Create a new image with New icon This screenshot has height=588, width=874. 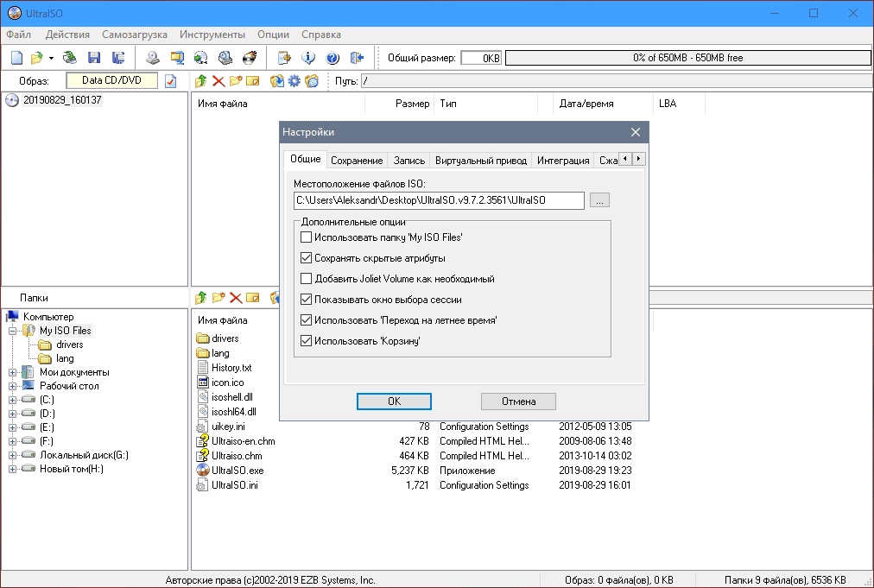pos(17,57)
